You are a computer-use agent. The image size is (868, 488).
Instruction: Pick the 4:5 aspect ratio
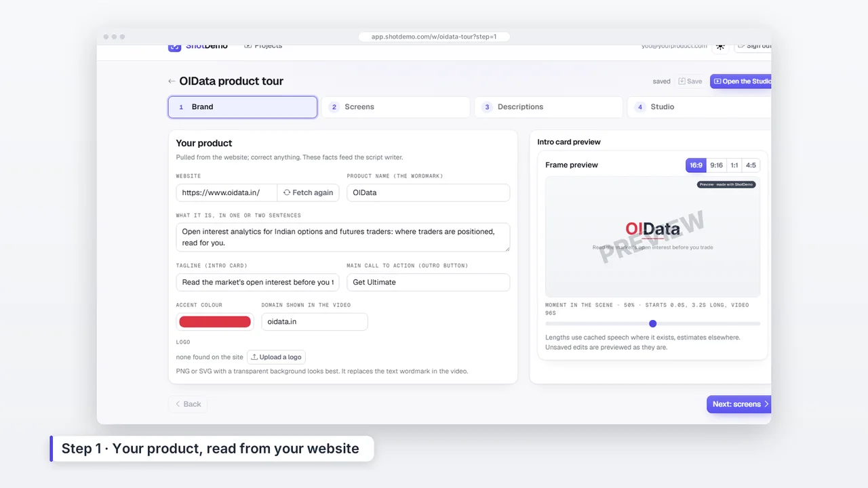(x=751, y=165)
